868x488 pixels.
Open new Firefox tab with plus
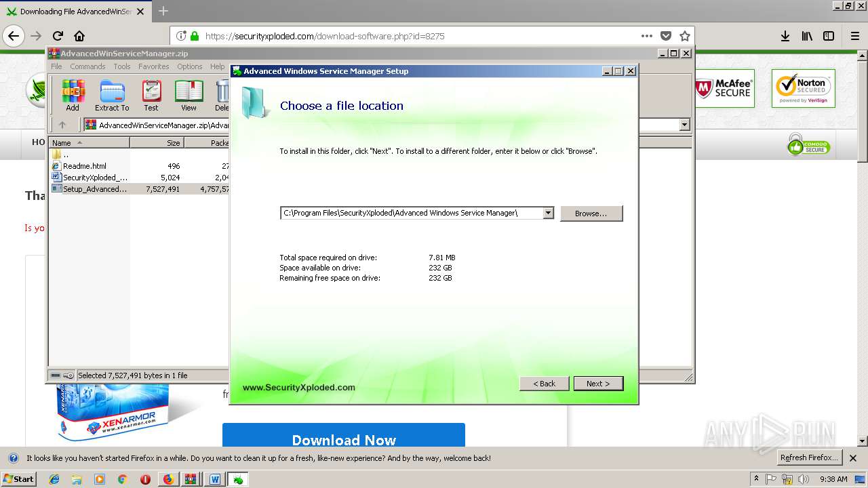[x=163, y=12]
